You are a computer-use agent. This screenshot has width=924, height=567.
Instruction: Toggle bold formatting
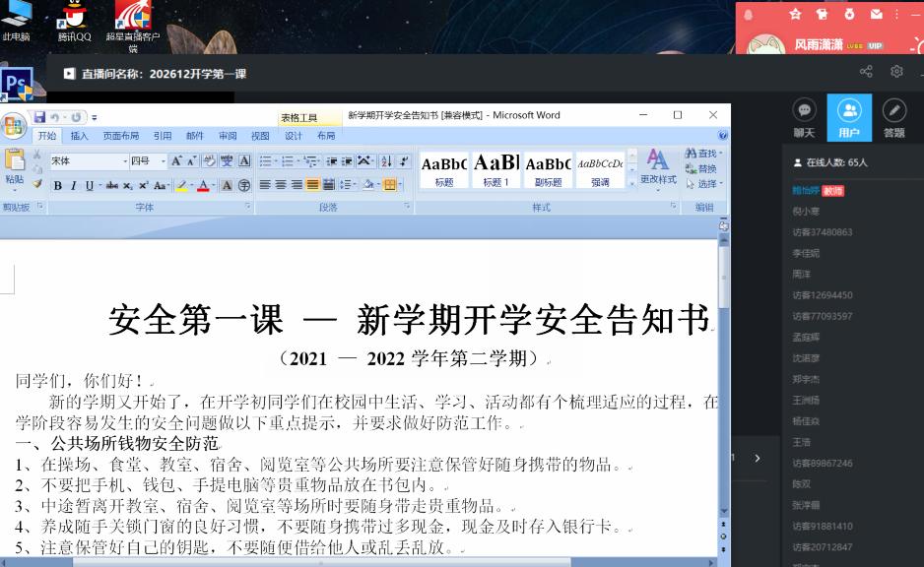(58, 185)
